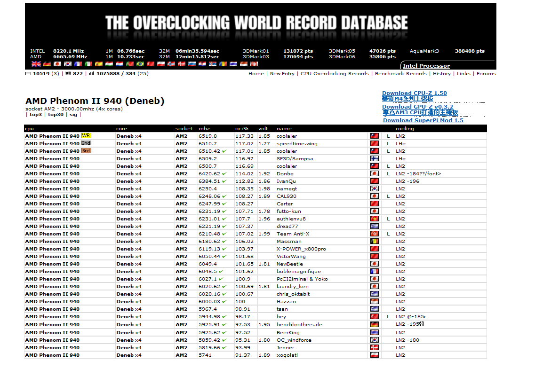Open Benchmark Records
This screenshot has width=543, height=392.
click(401, 74)
